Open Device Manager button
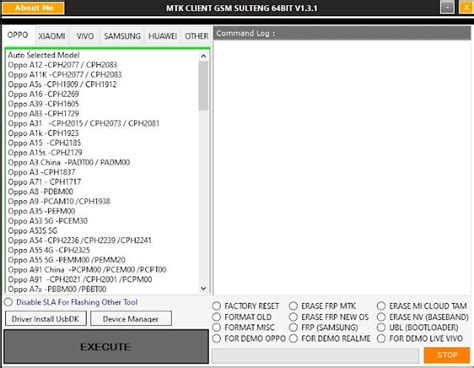 pyautogui.click(x=131, y=319)
